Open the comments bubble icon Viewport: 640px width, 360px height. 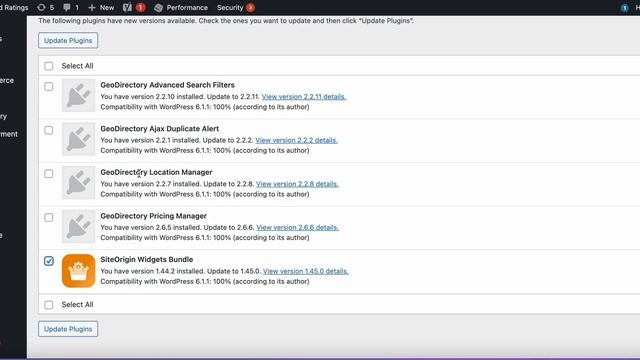pyautogui.click(x=67, y=7)
